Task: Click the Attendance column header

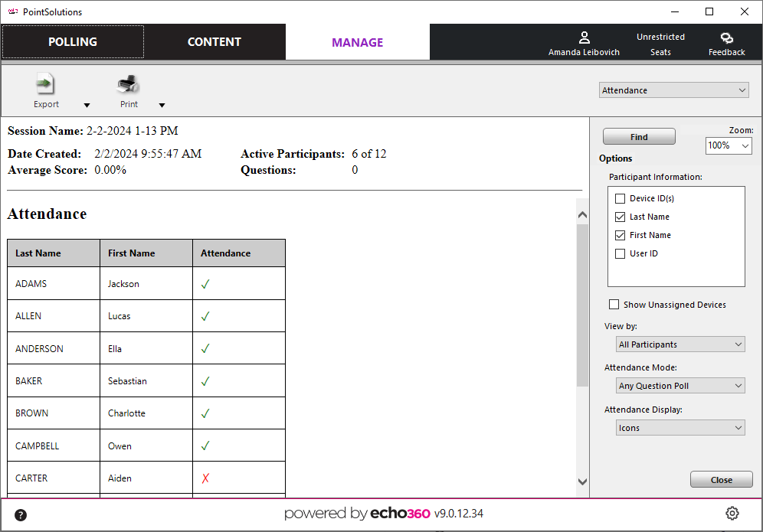Action: [239, 253]
